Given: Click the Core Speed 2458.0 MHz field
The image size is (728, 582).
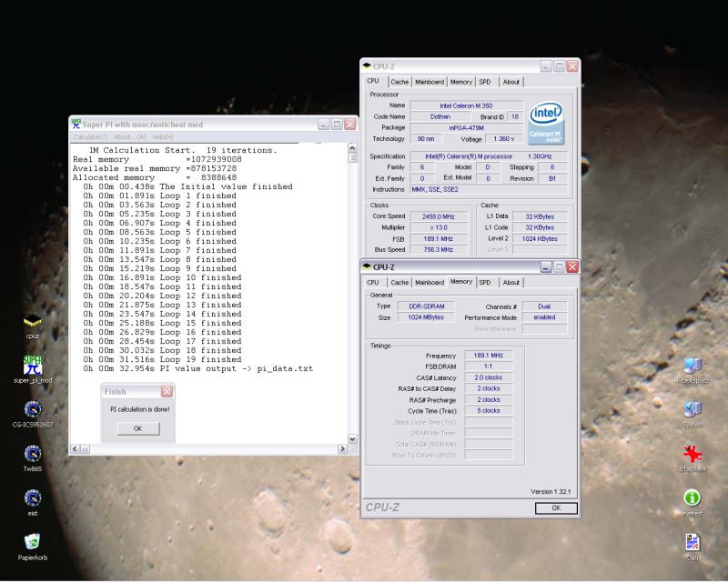Looking at the screenshot, I should [x=439, y=216].
